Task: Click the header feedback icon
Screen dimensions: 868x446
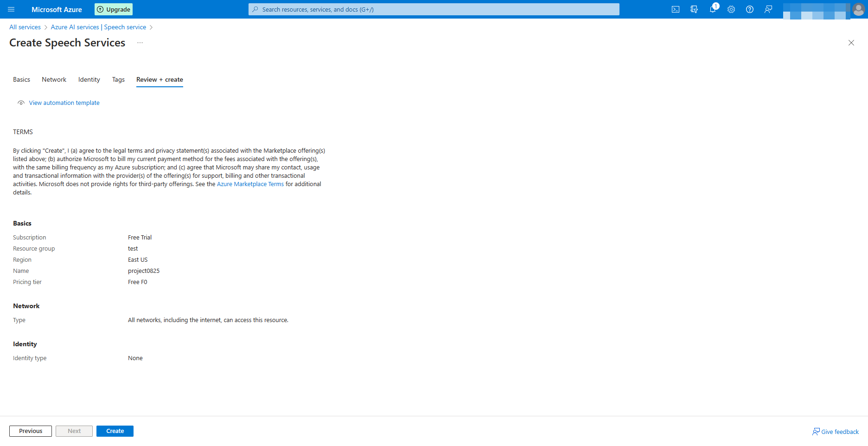Action: [x=768, y=9]
